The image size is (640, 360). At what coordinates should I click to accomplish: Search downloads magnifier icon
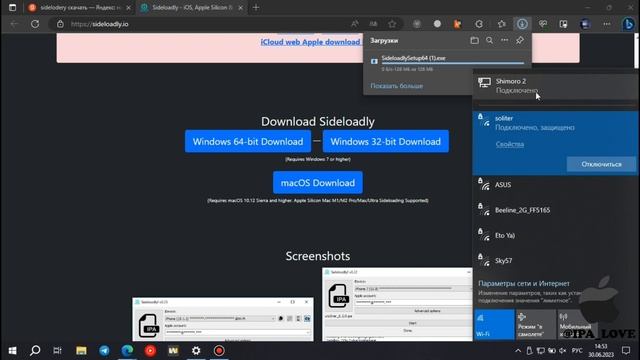(489, 40)
